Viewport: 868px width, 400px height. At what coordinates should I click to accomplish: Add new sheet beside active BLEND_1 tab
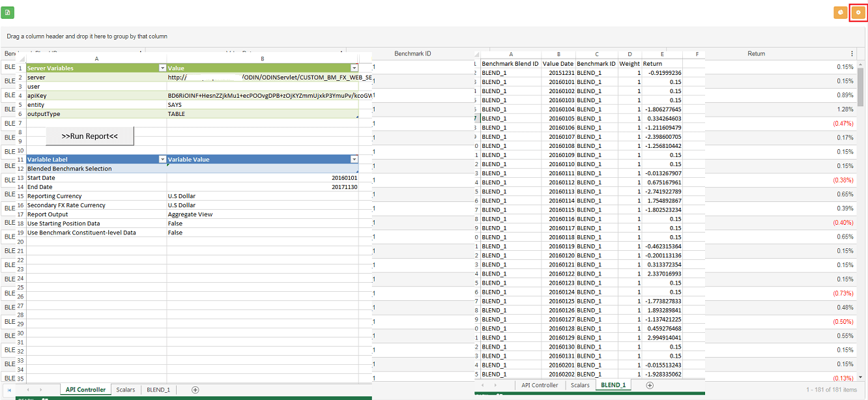[x=650, y=385]
